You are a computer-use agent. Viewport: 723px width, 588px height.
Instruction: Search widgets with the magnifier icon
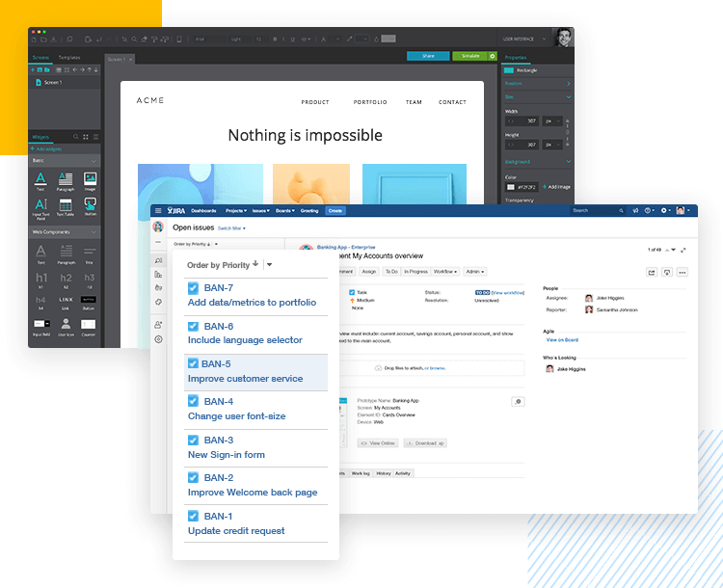pyautogui.click(x=76, y=137)
